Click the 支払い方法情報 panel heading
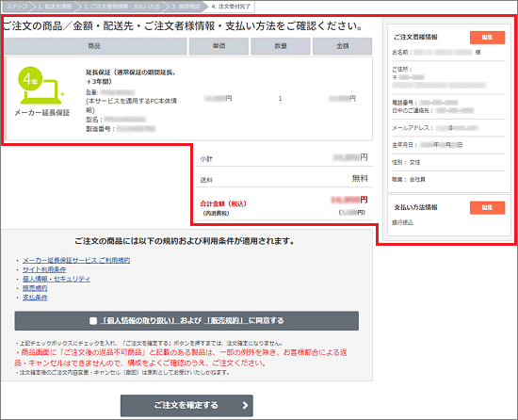The image size is (518, 420). (415, 207)
